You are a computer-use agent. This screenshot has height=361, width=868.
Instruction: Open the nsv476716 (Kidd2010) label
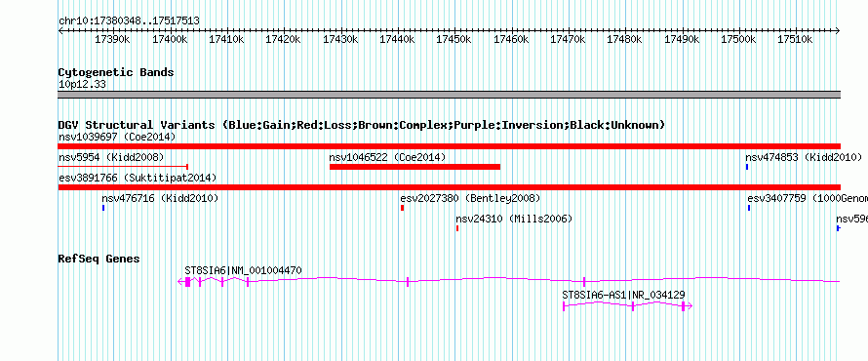[160, 198]
